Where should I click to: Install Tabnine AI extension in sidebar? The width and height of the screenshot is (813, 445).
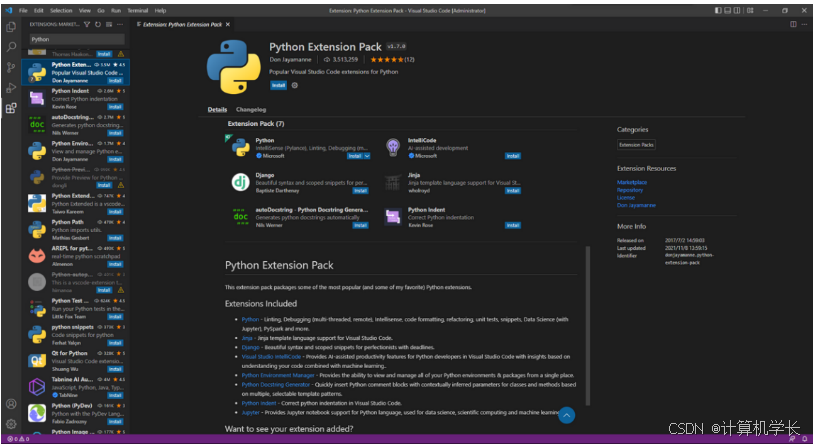coord(115,395)
